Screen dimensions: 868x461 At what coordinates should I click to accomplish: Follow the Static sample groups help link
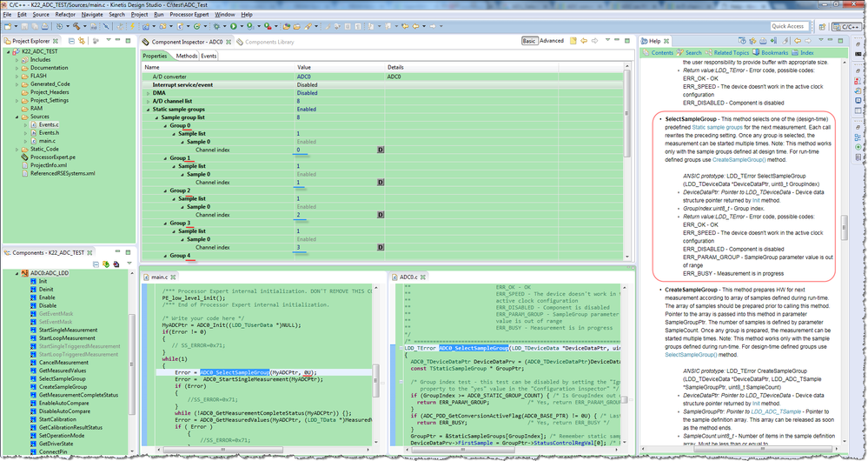pyautogui.click(x=719, y=127)
